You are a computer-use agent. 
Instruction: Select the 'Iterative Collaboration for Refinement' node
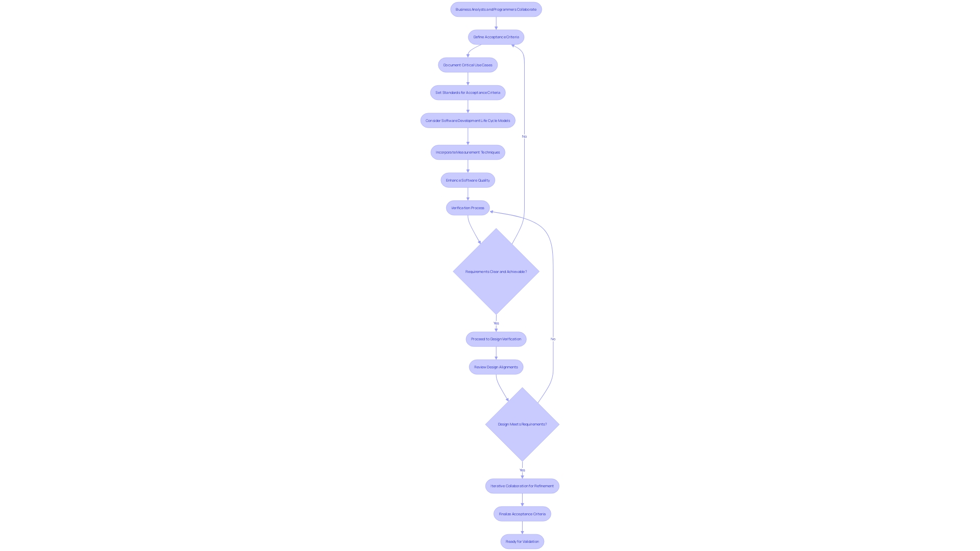point(522,486)
